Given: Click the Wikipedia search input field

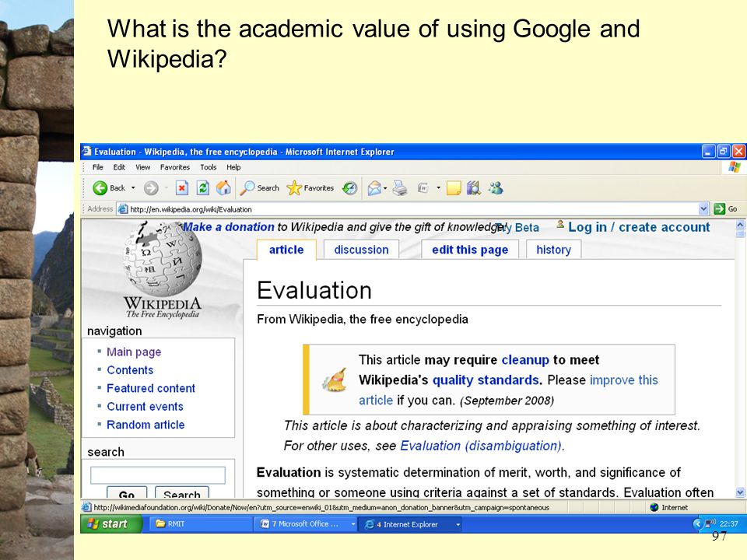Looking at the screenshot, I should [x=158, y=475].
